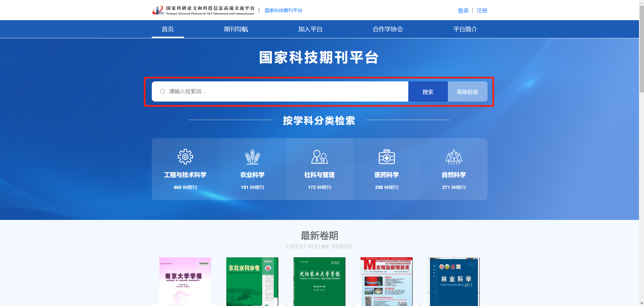
Task: Click the 登录 link
Action: (463, 10)
